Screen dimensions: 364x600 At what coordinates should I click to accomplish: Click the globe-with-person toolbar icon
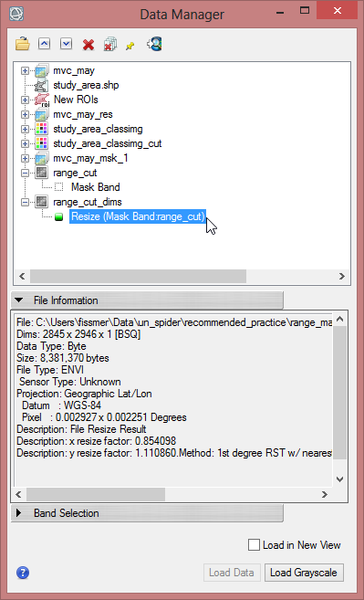pos(154,44)
